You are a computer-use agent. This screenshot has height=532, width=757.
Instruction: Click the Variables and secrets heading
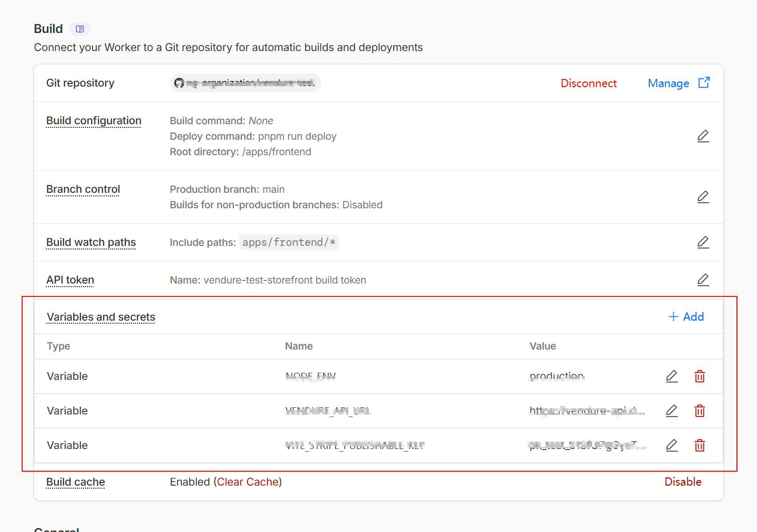coord(101,317)
